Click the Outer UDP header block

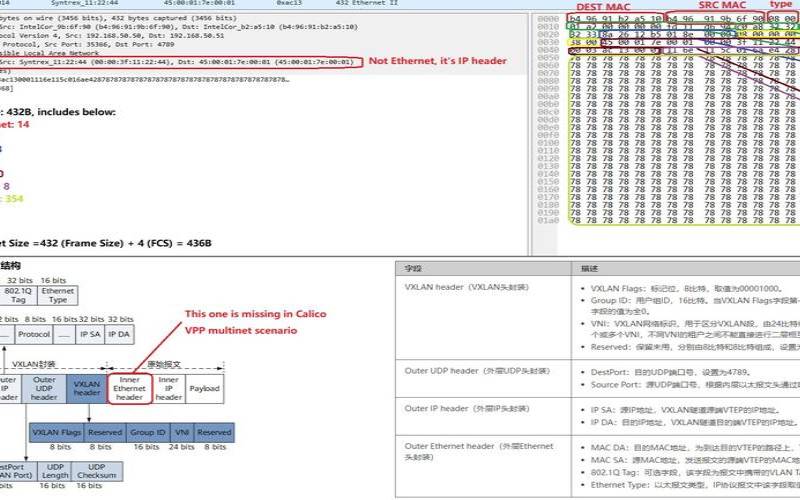(x=44, y=387)
